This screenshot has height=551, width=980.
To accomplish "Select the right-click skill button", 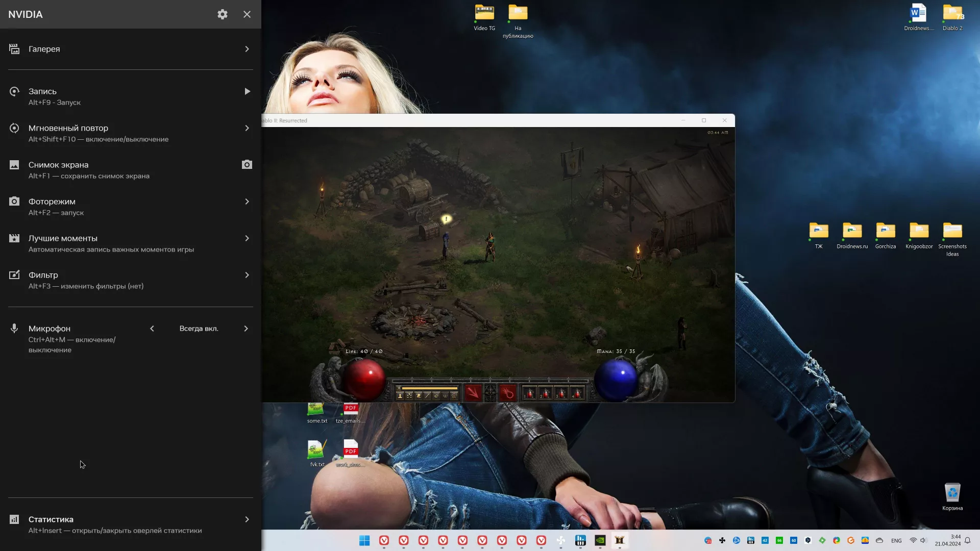I will (x=507, y=393).
